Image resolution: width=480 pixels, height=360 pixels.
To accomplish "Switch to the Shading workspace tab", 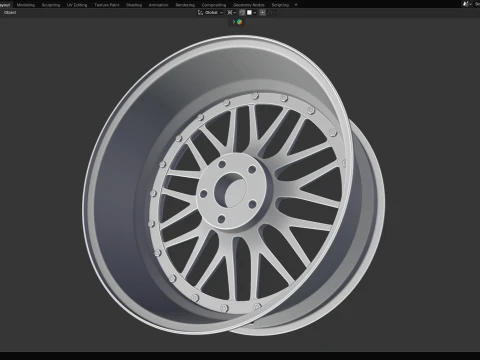I will (x=134, y=5).
